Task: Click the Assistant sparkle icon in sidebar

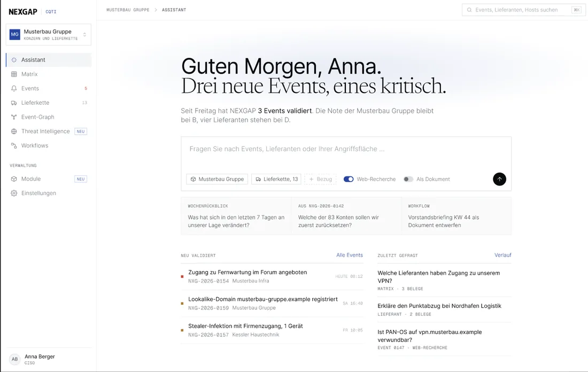Action: pos(14,60)
